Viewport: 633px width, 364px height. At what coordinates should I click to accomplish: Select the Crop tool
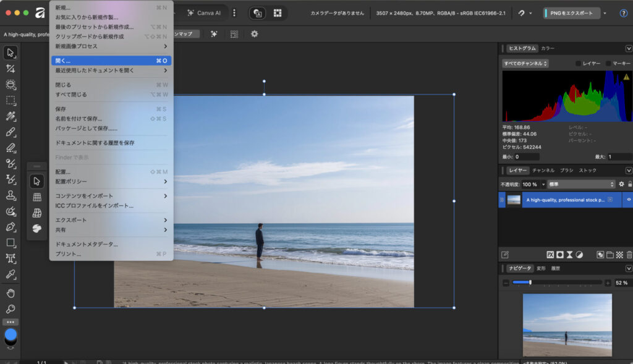(x=11, y=69)
